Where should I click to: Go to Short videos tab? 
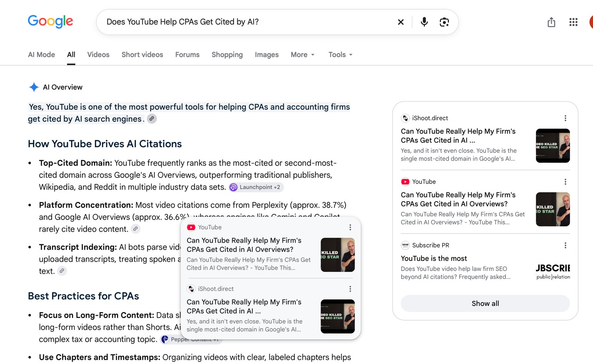pos(142,55)
